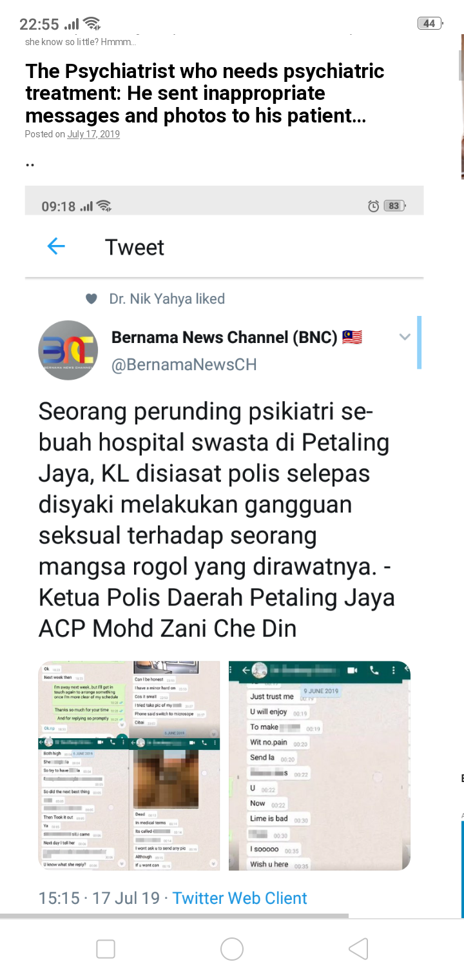Open the Bernama News Channel (BNC) account name

pos(224,337)
